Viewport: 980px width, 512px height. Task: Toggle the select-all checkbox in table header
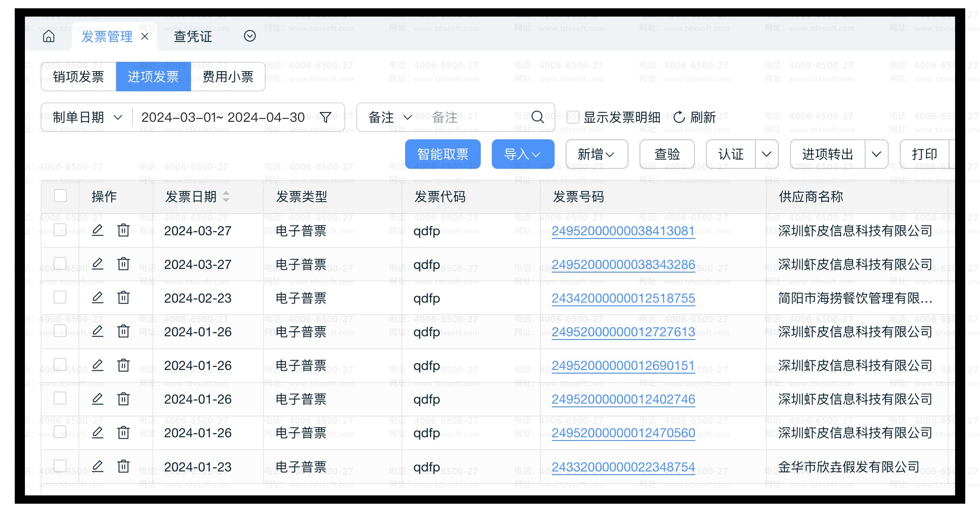[60, 196]
